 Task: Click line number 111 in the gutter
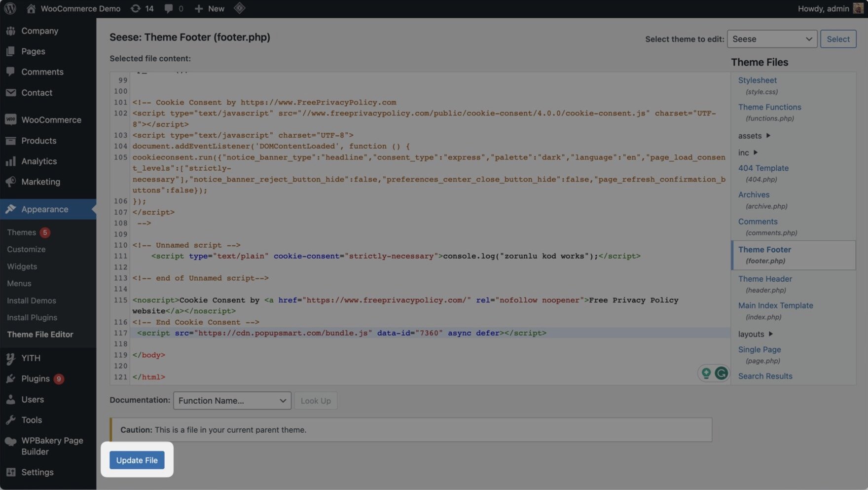pyautogui.click(x=120, y=256)
